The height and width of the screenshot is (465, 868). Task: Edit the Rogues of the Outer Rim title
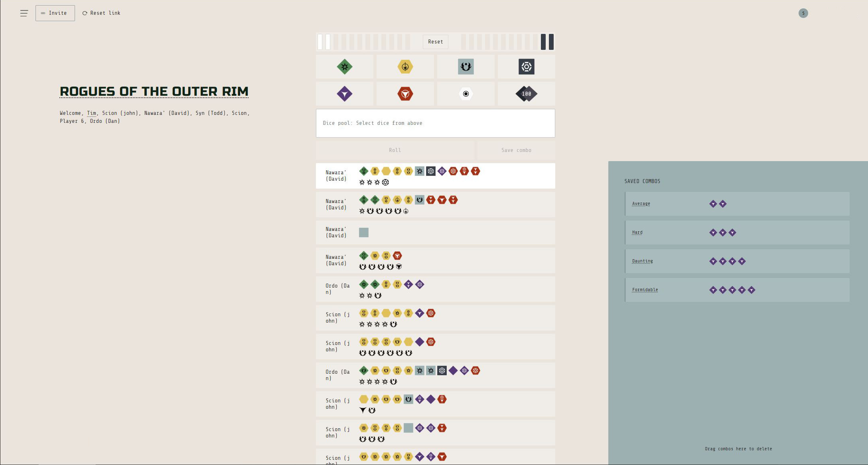click(x=154, y=91)
